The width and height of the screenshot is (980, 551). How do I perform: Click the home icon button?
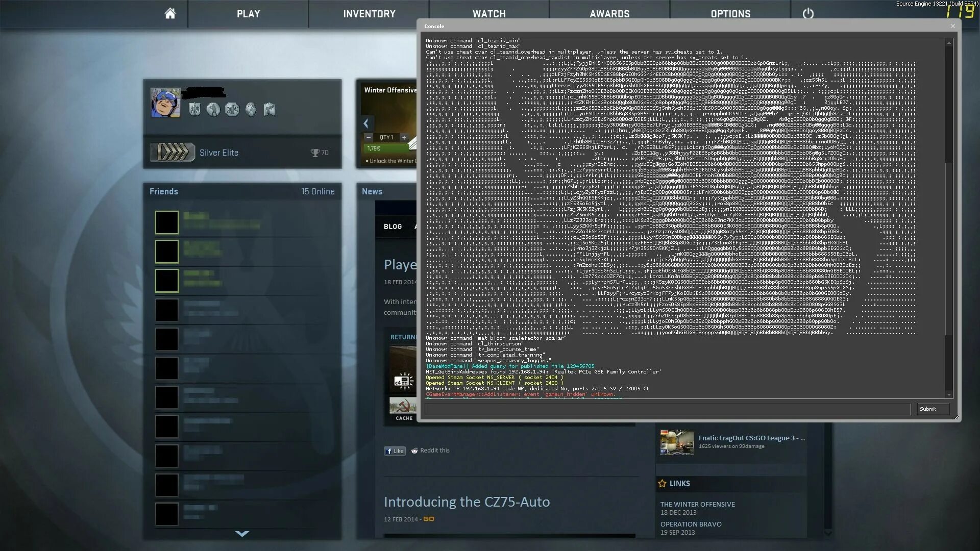(169, 13)
